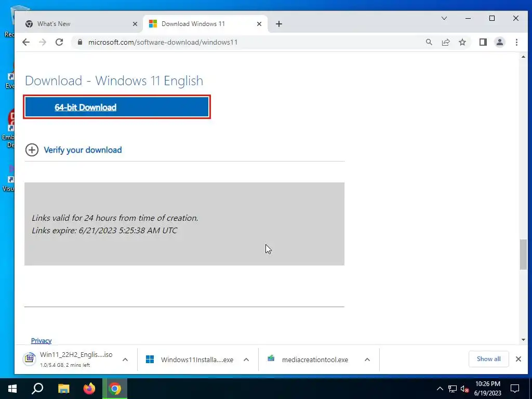The image size is (532, 399).
Task: Switch to the What's New tab
Action: coord(78,24)
